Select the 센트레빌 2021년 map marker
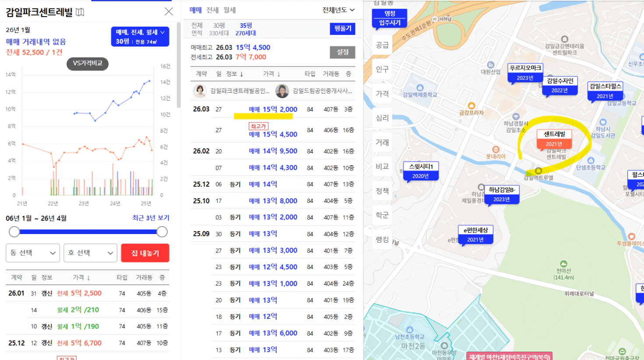 (554, 139)
